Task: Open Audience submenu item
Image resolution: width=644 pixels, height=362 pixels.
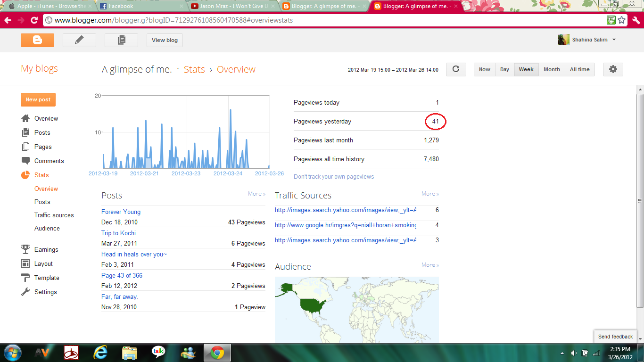Action: [x=47, y=228]
